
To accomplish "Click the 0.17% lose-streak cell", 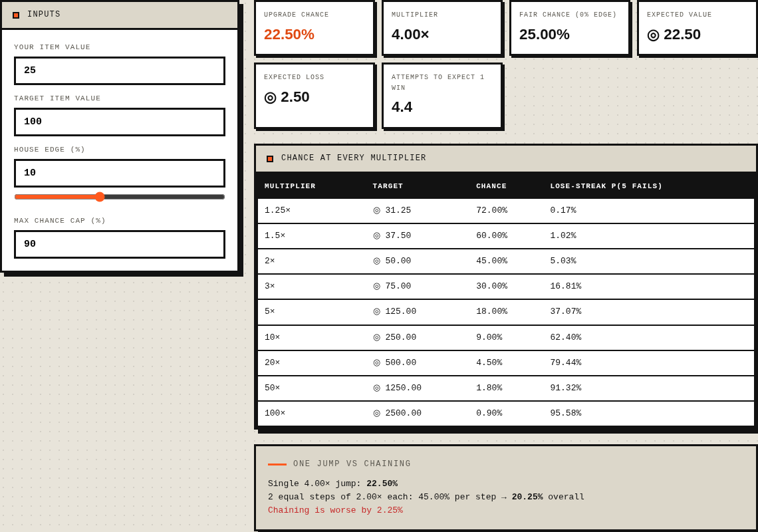I will tap(563, 210).
